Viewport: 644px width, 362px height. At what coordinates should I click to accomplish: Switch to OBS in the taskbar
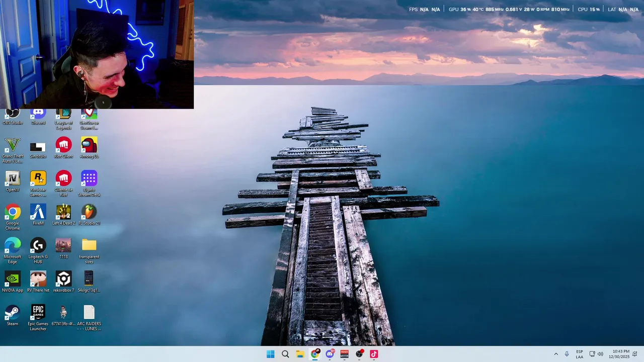[x=359, y=354]
